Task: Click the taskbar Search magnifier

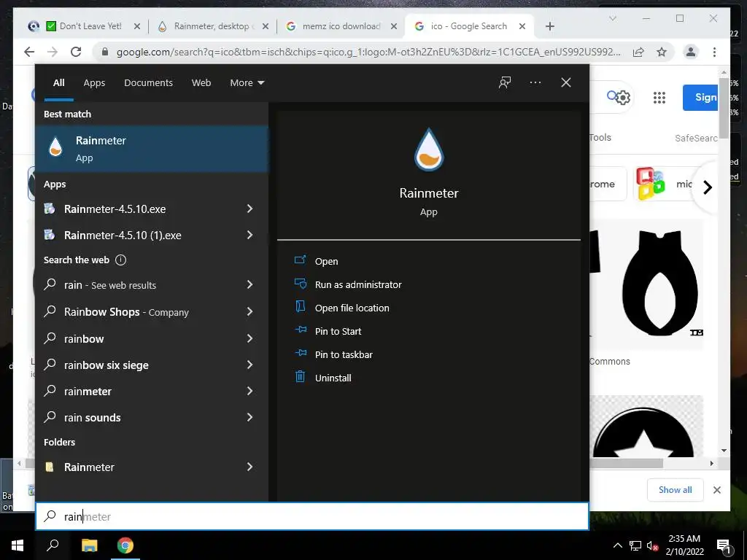Action: pos(53,545)
